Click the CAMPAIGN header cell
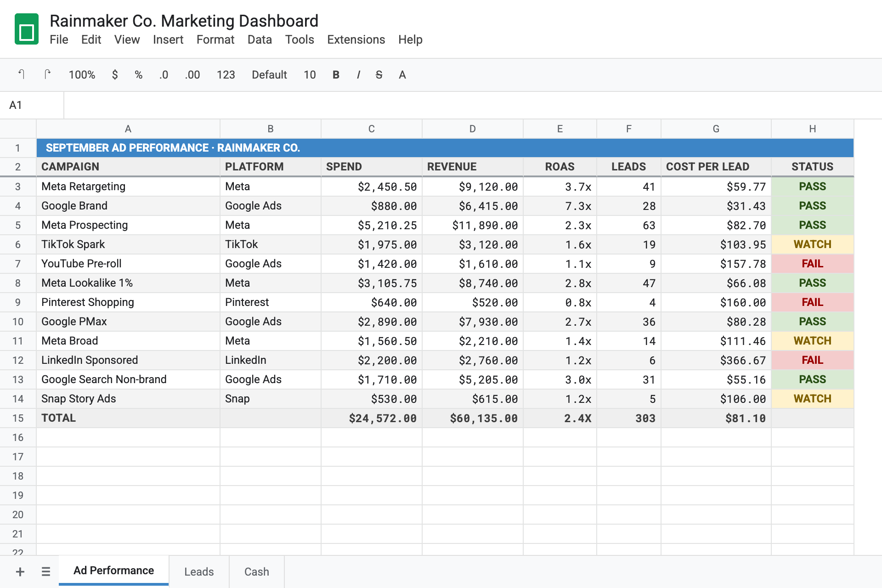 tap(128, 167)
